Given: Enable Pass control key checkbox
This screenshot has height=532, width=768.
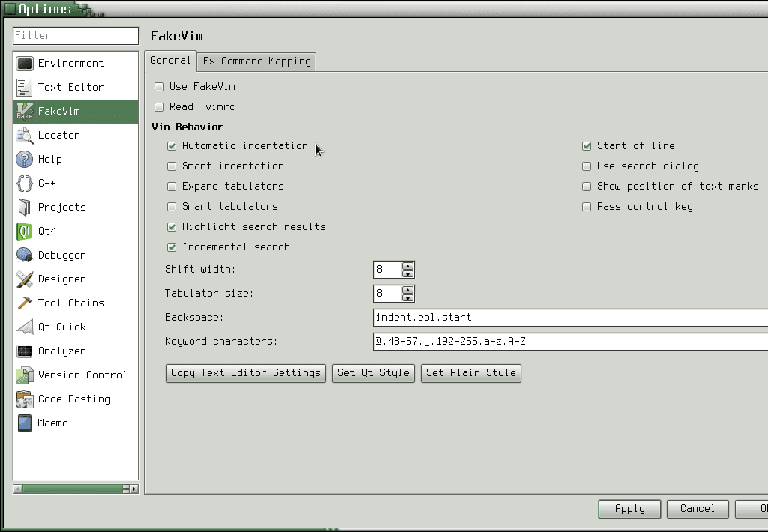Looking at the screenshot, I should click(x=586, y=207).
